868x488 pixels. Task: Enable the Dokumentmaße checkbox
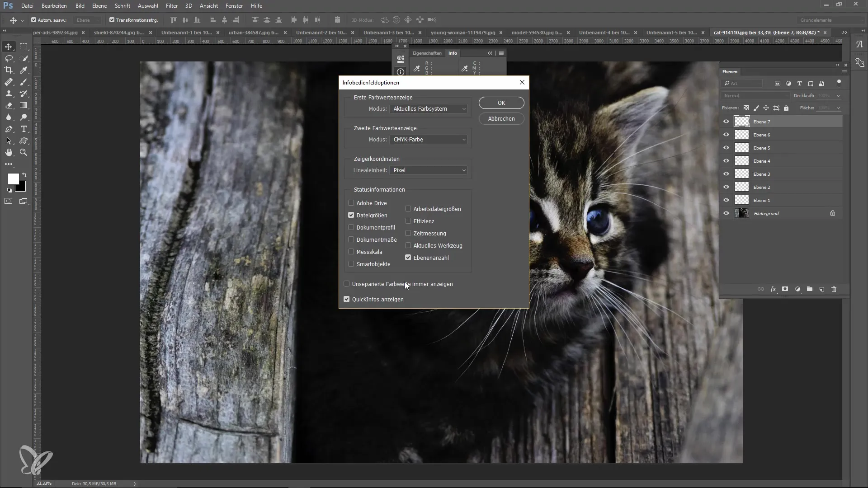tap(351, 239)
